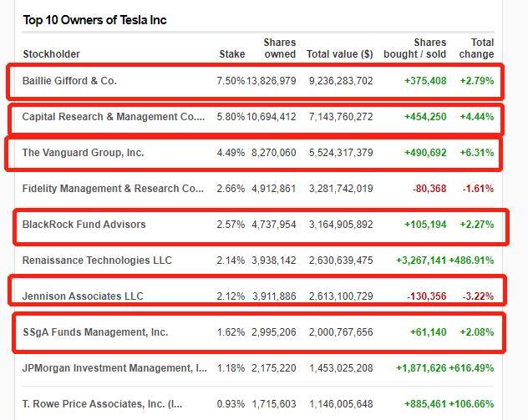Click Vanguard's 4.49% stake value
Screen dimensions: 528x420
[x=231, y=153]
